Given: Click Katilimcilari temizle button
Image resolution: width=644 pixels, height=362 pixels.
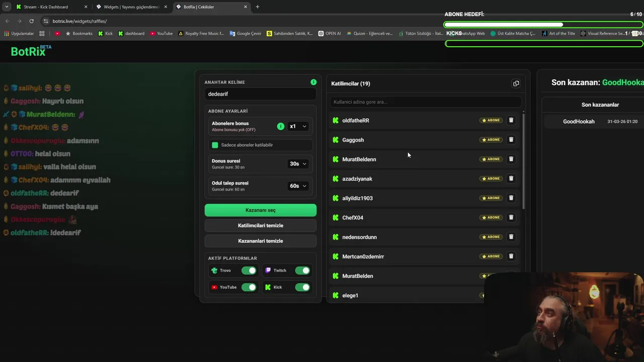Looking at the screenshot, I should pos(261,225).
